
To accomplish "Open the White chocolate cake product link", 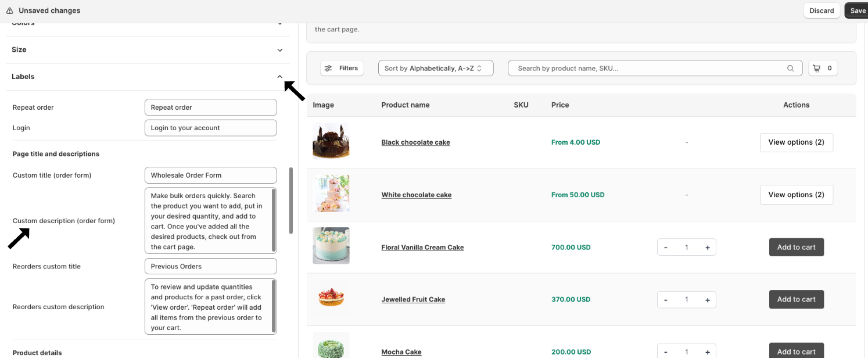I will pyautogui.click(x=416, y=195).
